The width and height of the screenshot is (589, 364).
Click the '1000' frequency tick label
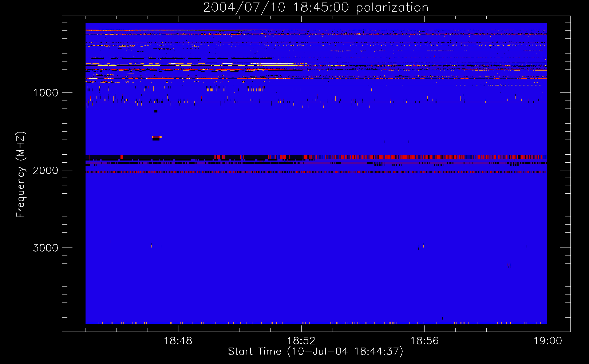[46, 93]
